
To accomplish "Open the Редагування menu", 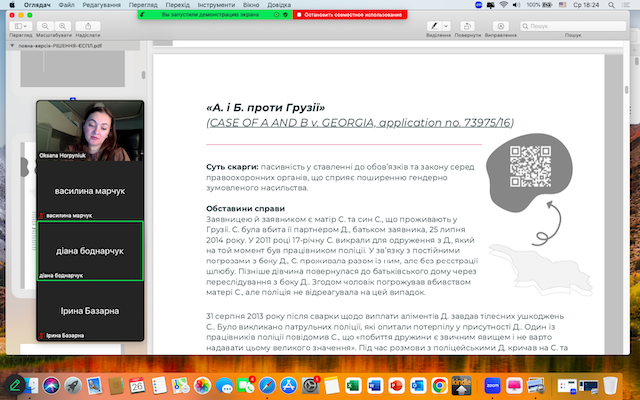I will tap(101, 5).
